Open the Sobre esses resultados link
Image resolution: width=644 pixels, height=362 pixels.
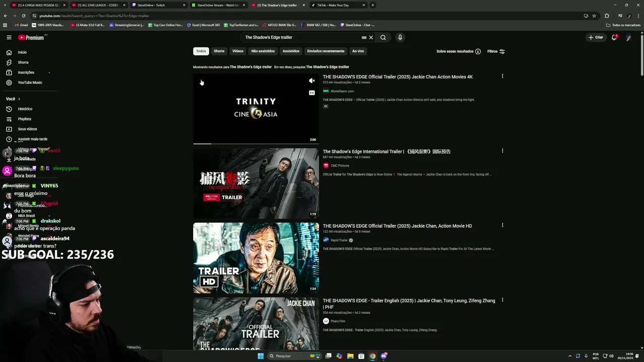click(455, 51)
